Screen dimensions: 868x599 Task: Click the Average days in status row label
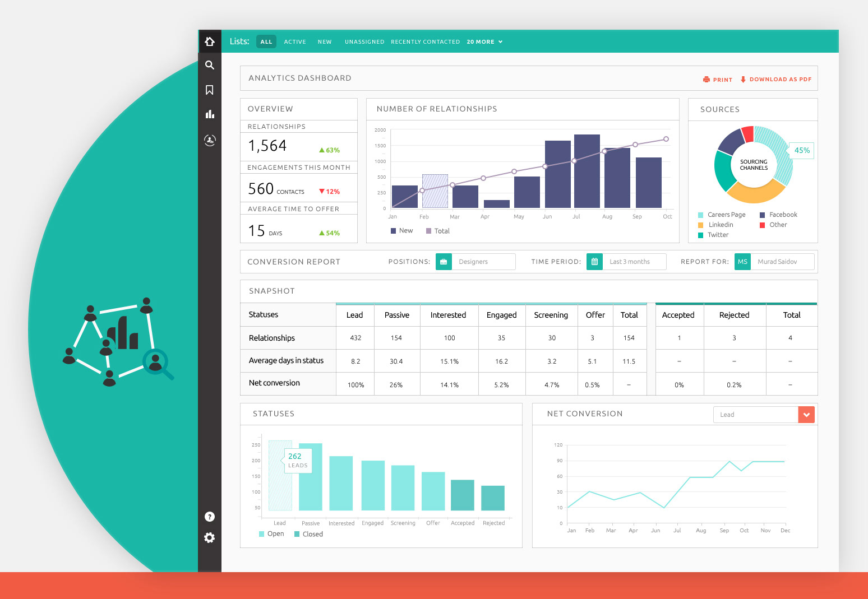(286, 360)
